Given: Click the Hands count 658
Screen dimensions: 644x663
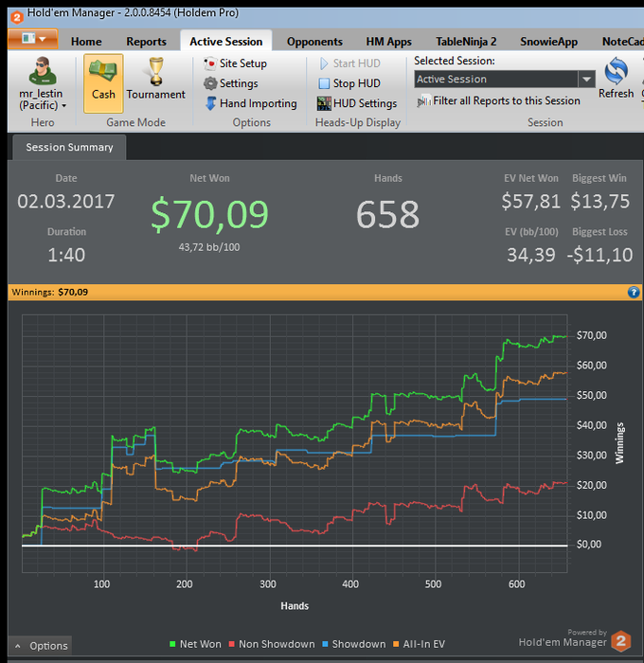Looking at the screenshot, I should [387, 215].
